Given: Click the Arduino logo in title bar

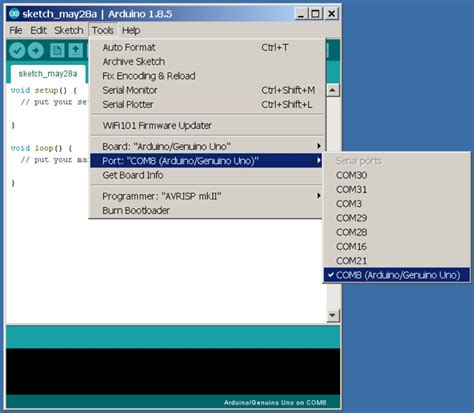Looking at the screenshot, I should (14, 14).
